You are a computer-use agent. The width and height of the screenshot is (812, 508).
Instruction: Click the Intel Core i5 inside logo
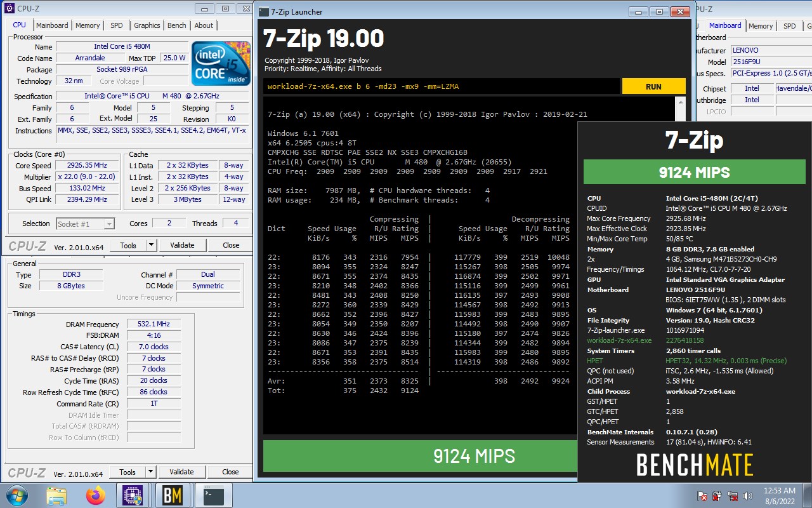[221, 63]
